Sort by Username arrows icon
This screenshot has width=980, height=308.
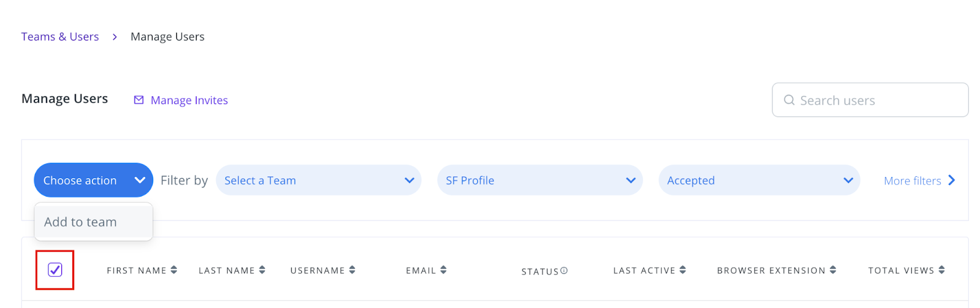(x=352, y=270)
